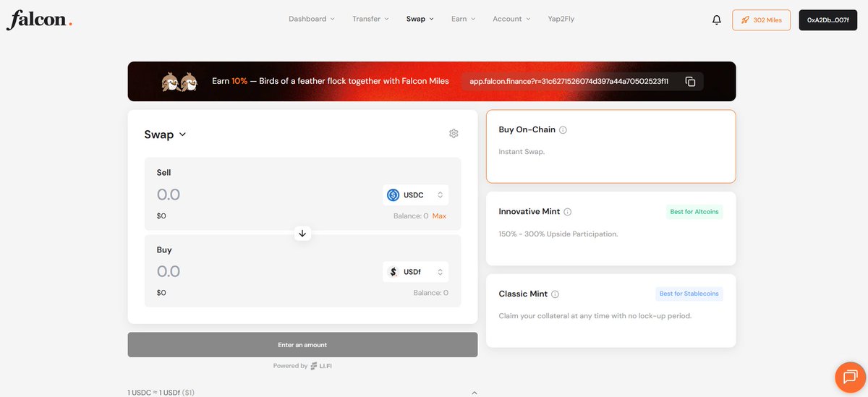Click Best for Stablecoins badge

689,294
